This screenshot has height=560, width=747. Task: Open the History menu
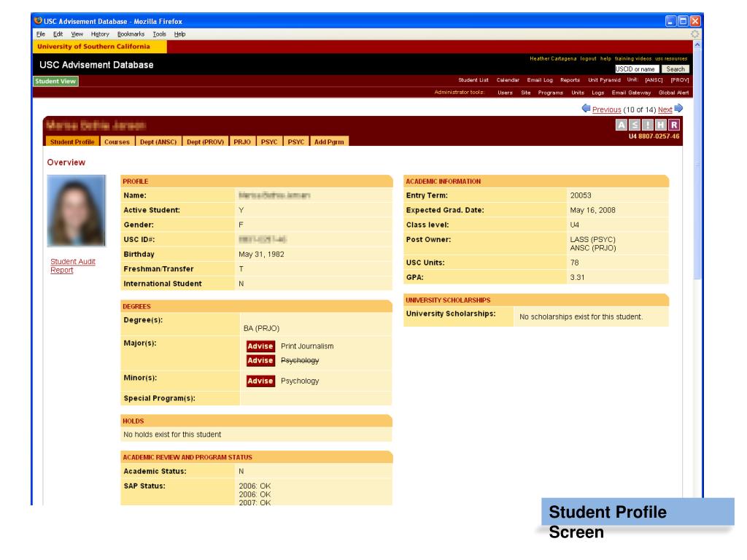pos(100,34)
